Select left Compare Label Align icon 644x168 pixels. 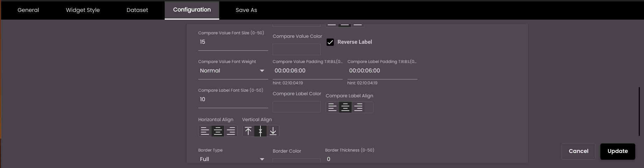[332, 107]
